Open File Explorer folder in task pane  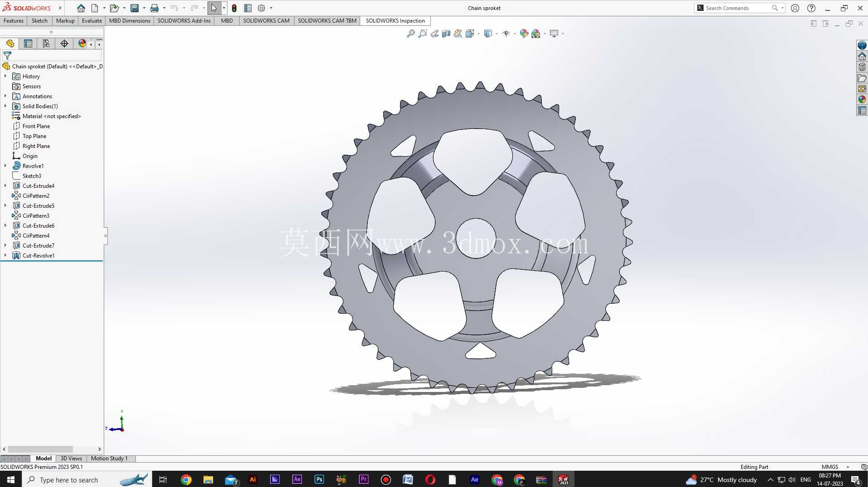click(x=862, y=78)
